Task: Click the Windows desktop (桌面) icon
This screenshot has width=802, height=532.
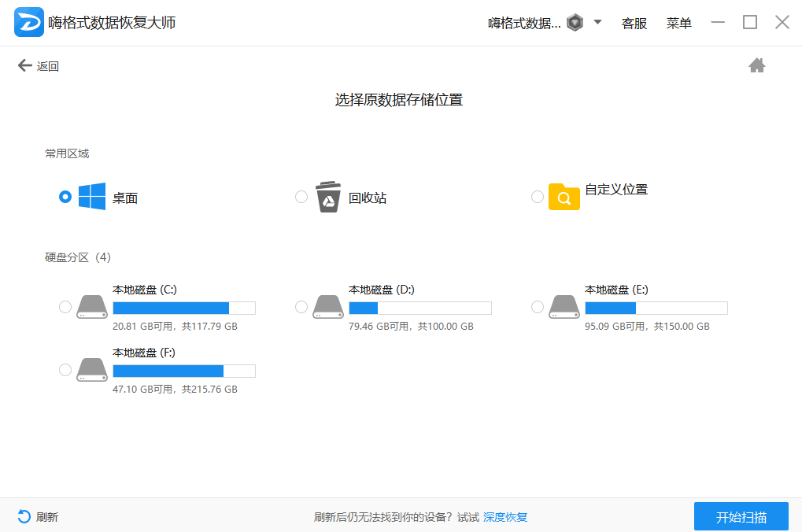Action: 92,197
